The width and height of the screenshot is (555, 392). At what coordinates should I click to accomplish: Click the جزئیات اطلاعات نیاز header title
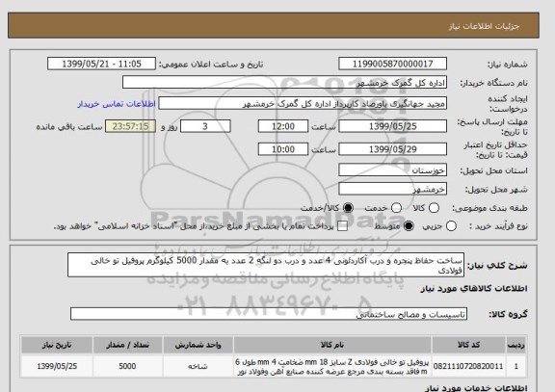pyautogui.click(x=484, y=27)
